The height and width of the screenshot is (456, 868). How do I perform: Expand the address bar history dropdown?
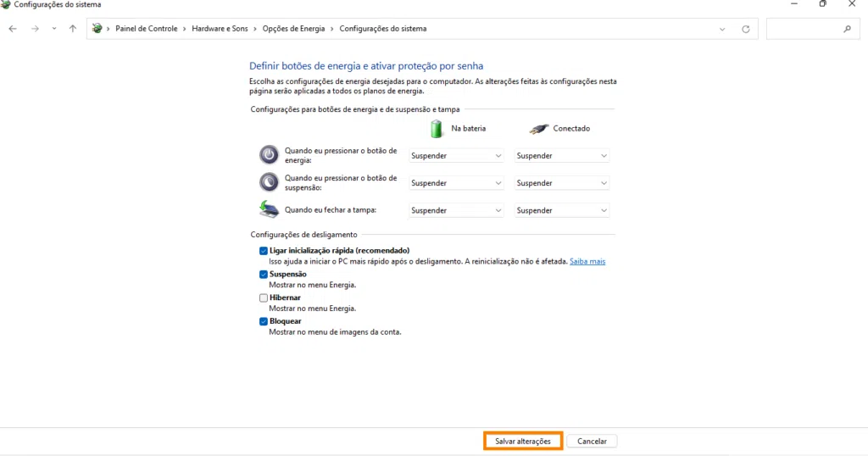722,30
